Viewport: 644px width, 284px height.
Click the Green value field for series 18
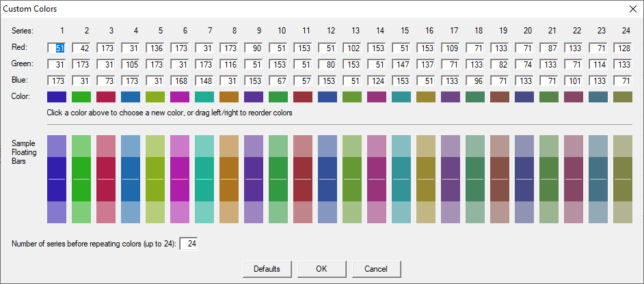(476, 65)
